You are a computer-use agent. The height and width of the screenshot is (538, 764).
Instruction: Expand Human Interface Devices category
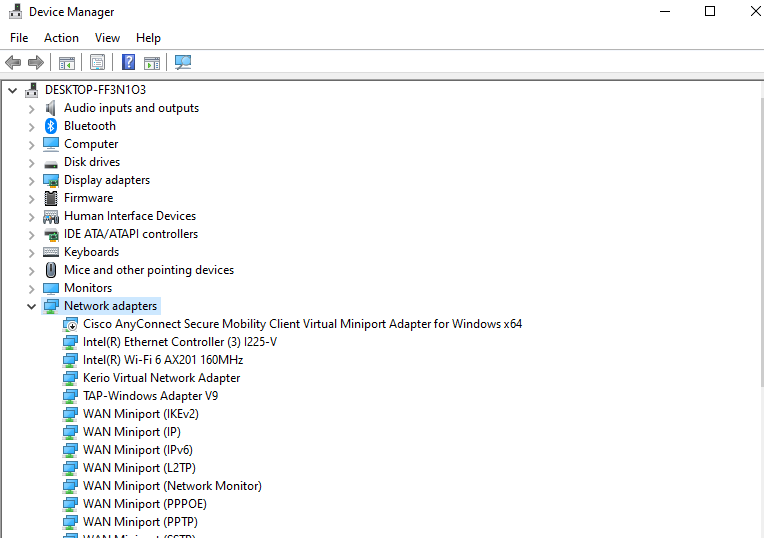pos(32,217)
